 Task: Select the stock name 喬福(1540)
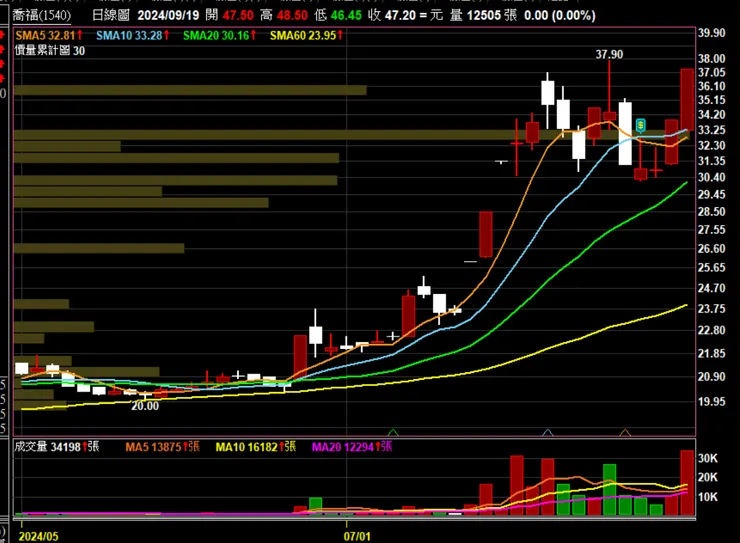42,15
